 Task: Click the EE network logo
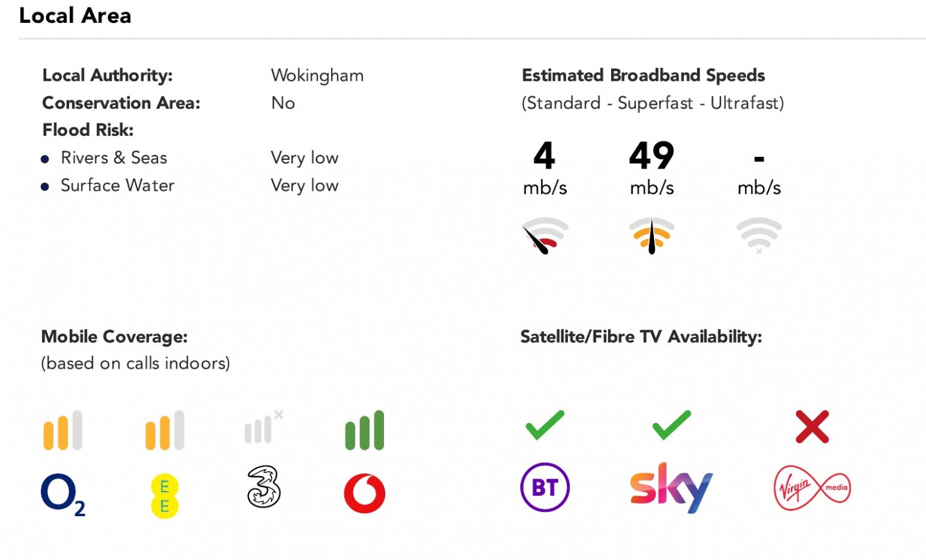pos(164,496)
